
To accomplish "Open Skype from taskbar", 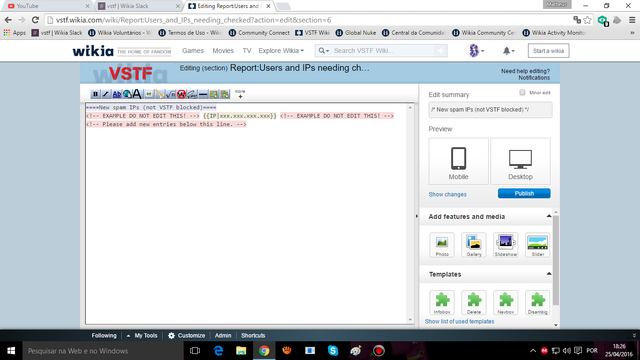I will tap(333, 351).
